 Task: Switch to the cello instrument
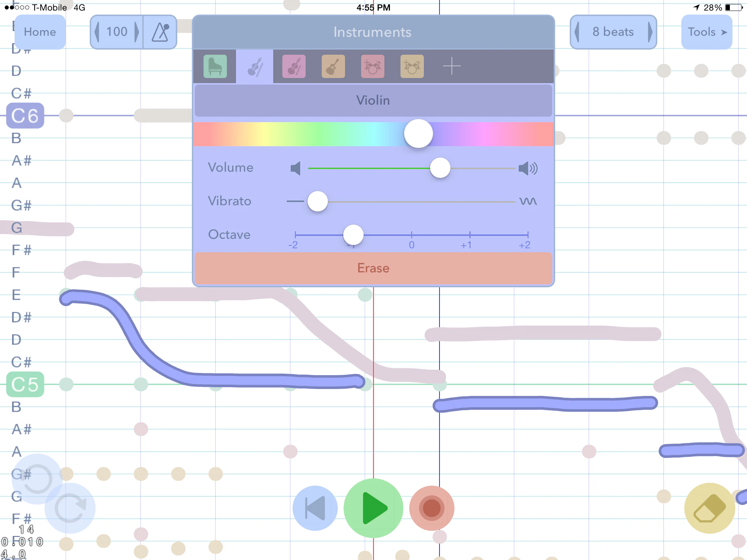[294, 66]
